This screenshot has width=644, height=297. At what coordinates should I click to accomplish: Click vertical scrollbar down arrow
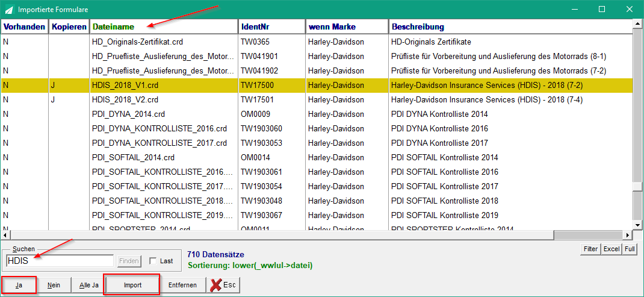(x=637, y=225)
